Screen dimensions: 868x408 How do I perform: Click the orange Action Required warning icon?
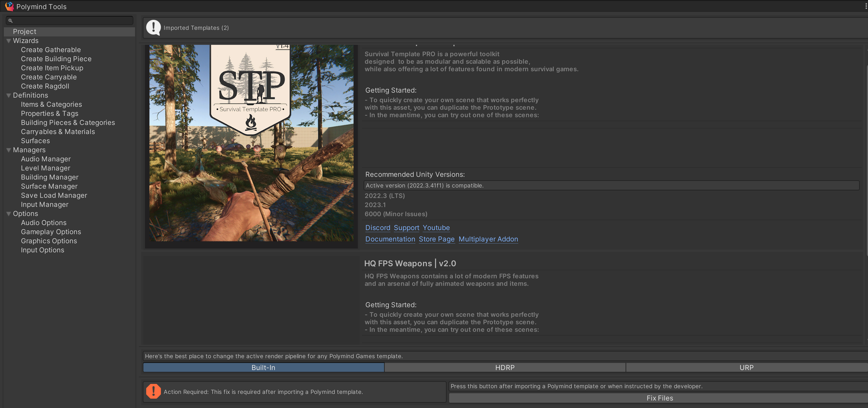153,391
